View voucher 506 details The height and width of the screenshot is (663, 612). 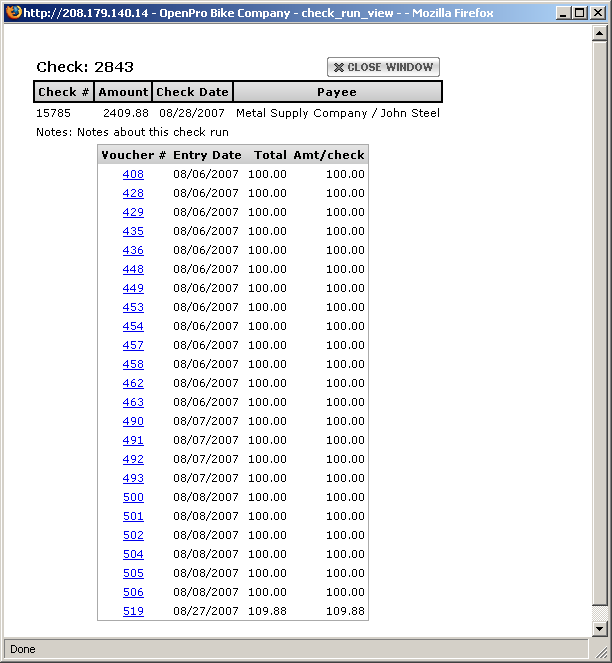coord(133,592)
